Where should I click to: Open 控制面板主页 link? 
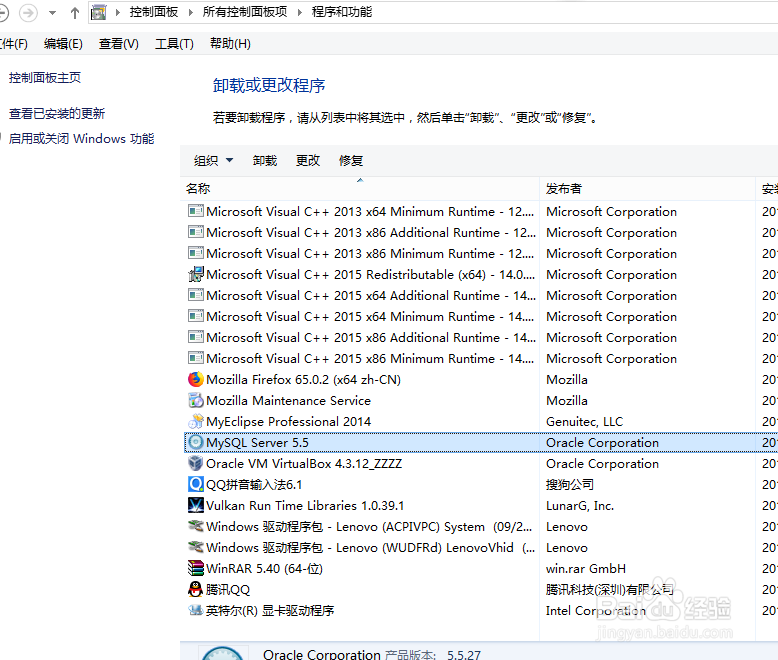tap(45, 77)
